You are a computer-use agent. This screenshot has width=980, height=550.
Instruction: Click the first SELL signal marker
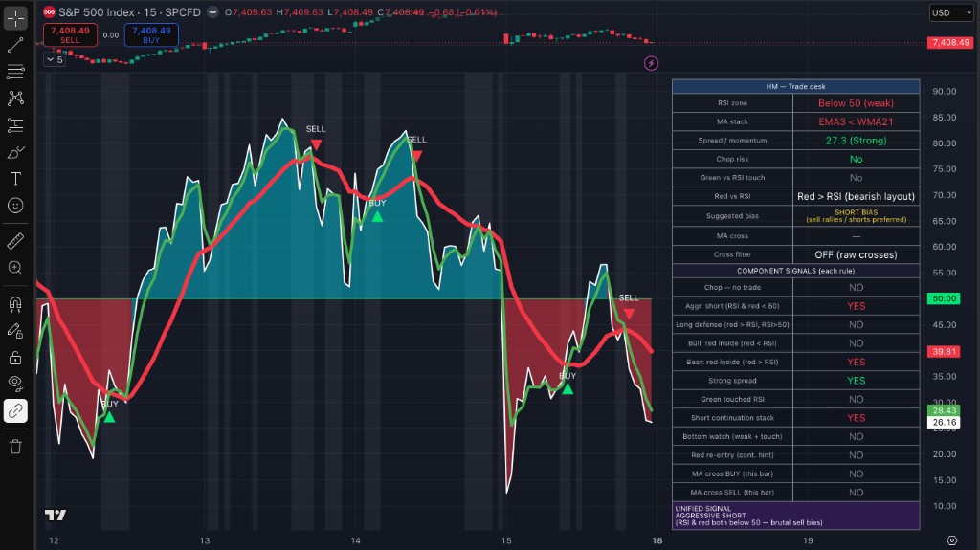point(316,145)
